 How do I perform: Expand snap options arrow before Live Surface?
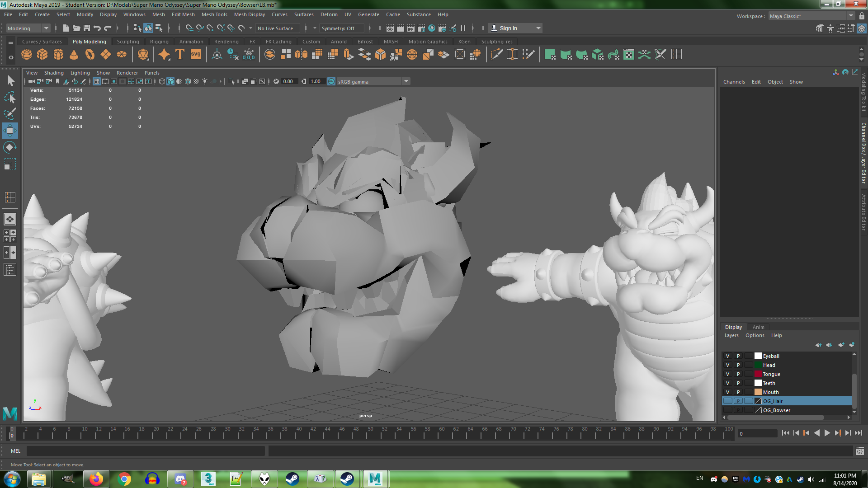pos(250,28)
